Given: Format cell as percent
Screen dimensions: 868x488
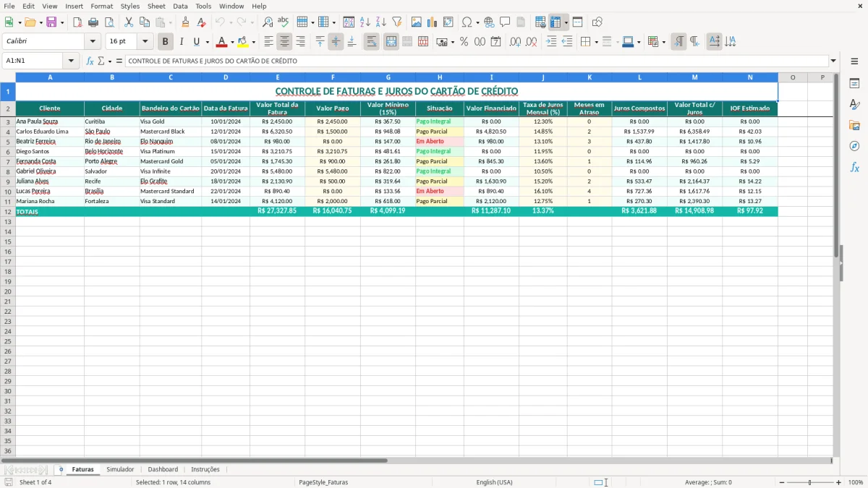Looking at the screenshot, I should (464, 42).
